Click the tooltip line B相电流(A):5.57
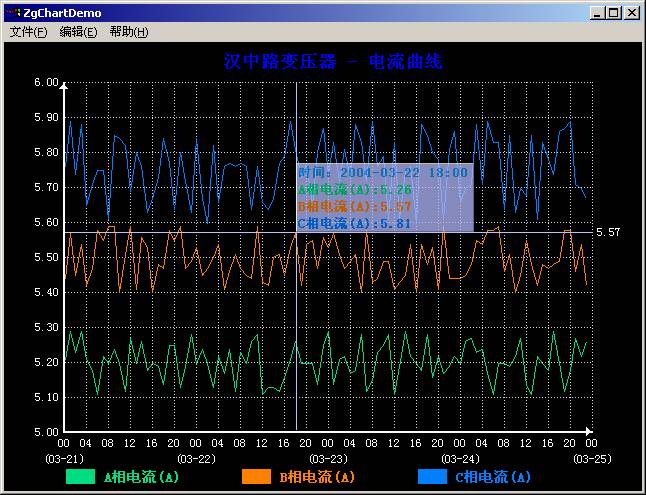The image size is (646, 495). point(355,206)
